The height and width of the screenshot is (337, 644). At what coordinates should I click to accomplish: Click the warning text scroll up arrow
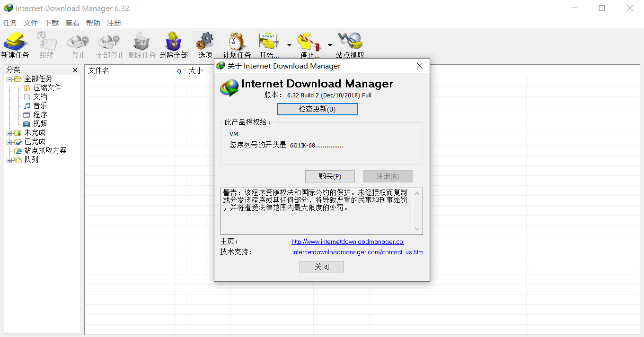(417, 193)
